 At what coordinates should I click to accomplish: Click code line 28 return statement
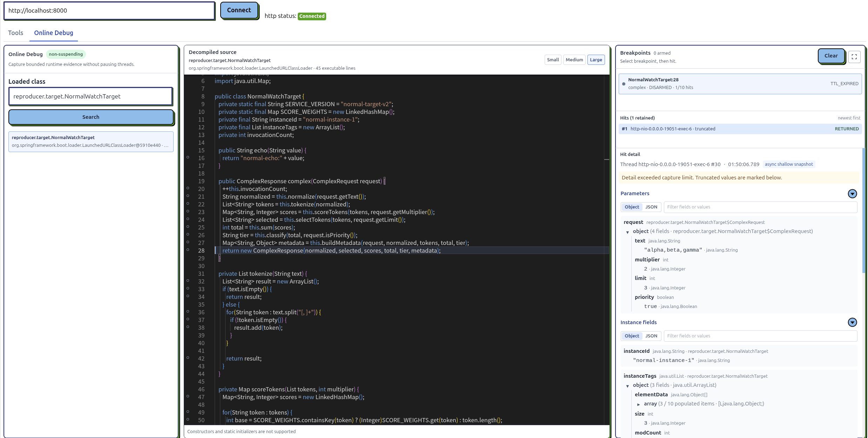331,251
